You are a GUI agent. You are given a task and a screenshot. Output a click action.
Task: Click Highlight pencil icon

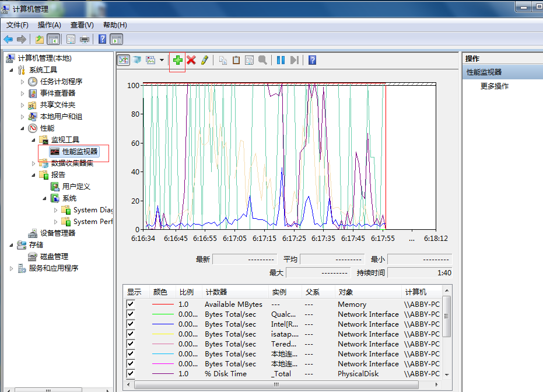[205, 60]
